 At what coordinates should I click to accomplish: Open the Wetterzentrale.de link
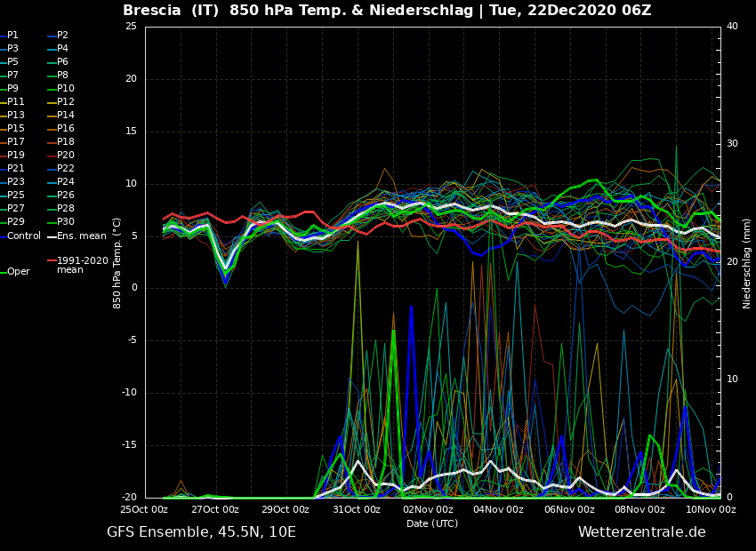click(641, 532)
